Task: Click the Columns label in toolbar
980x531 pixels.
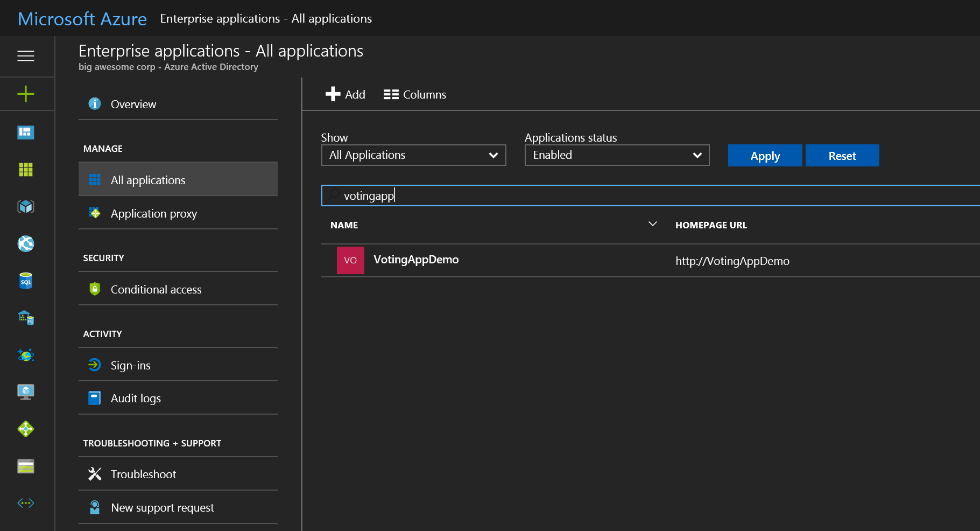Action: (x=425, y=94)
